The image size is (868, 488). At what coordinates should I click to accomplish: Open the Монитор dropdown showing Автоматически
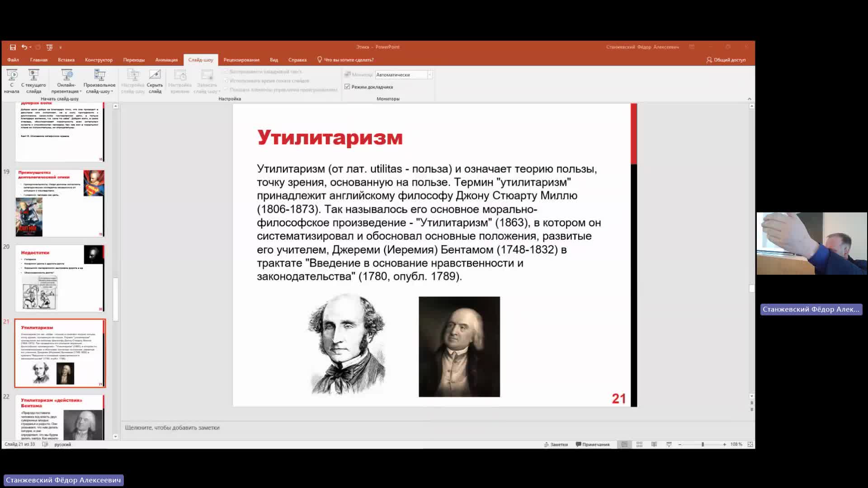click(x=404, y=75)
